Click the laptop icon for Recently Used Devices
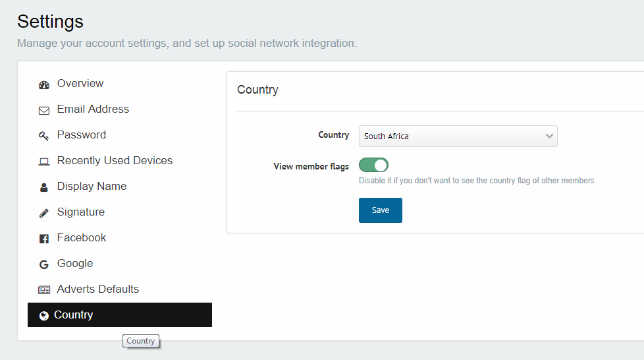 point(44,162)
